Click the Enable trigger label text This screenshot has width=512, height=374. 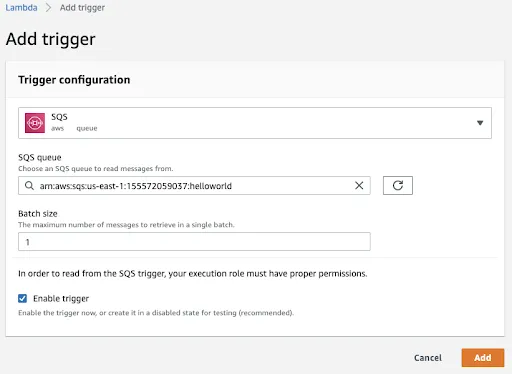[61, 298]
